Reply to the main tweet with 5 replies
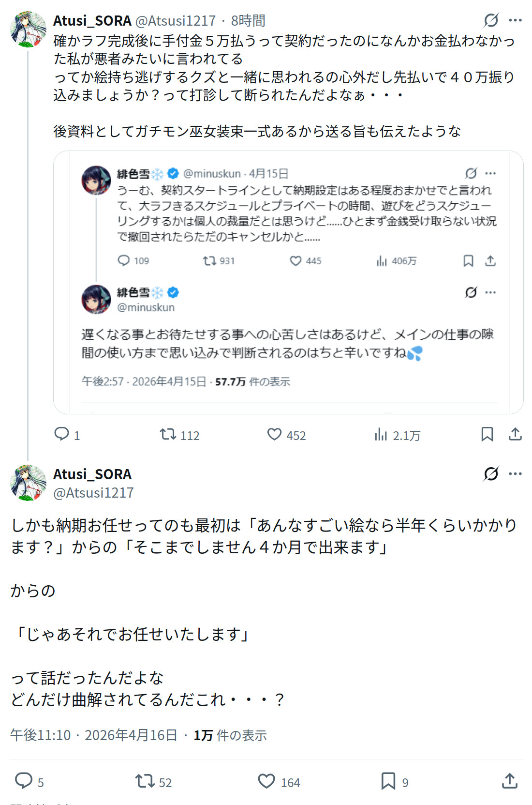Viewport: 532px width, 805px height. (x=24, y=781)
